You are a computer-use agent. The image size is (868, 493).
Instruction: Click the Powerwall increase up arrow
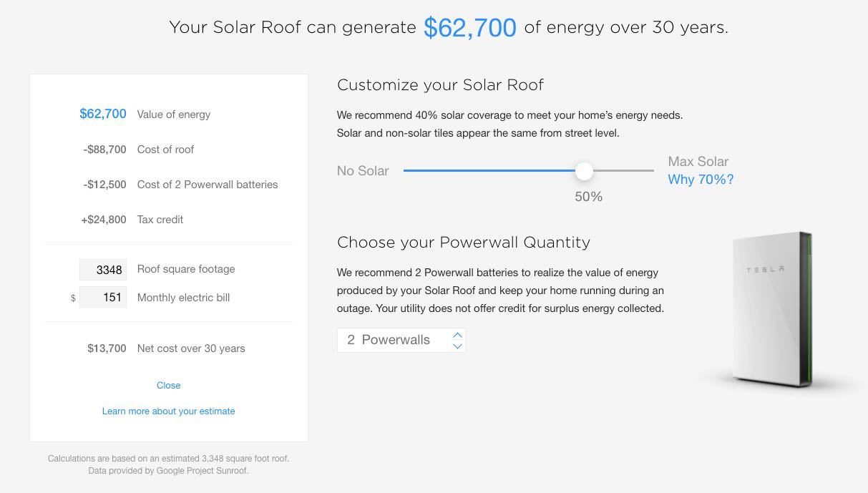click(457, 334)
